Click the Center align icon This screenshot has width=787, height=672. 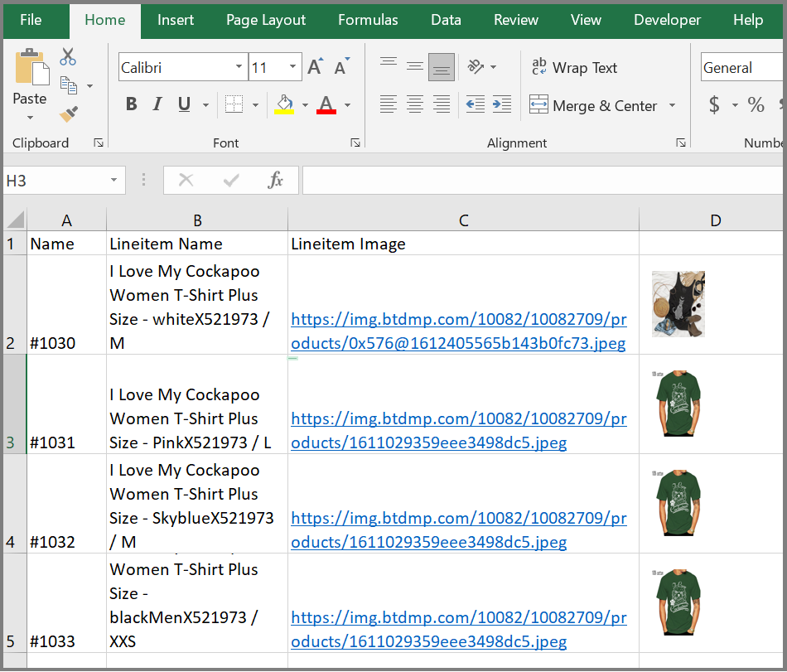click(x=415, y=104)
